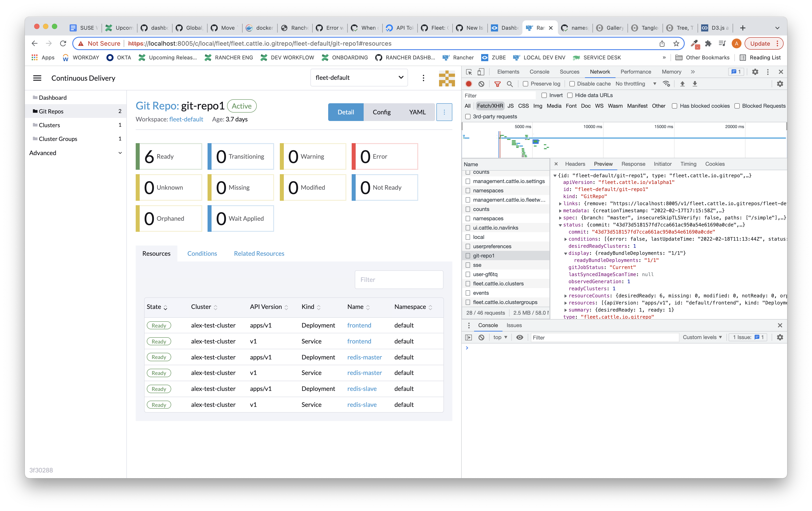Viewport: 812px width, 511px height.
Task: Search network requests with the magnifier icon
Action: click(510, 84)
